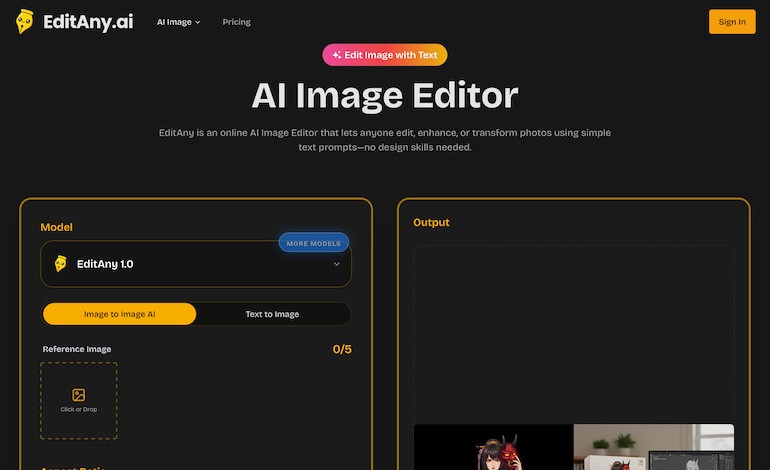Click the EditAny.ai yellow logo mascot icon
The image size is (770, 470).
coord(25,22)
